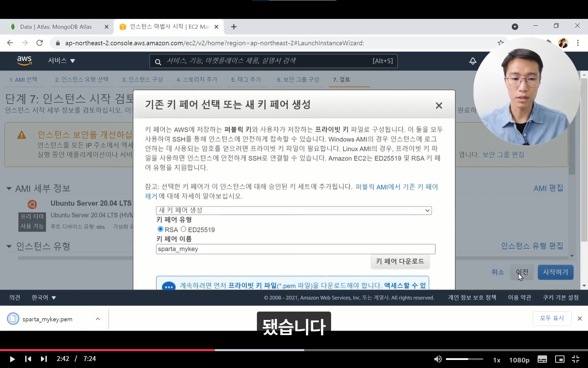Go to step 4. 스토리지 추가

197,80
